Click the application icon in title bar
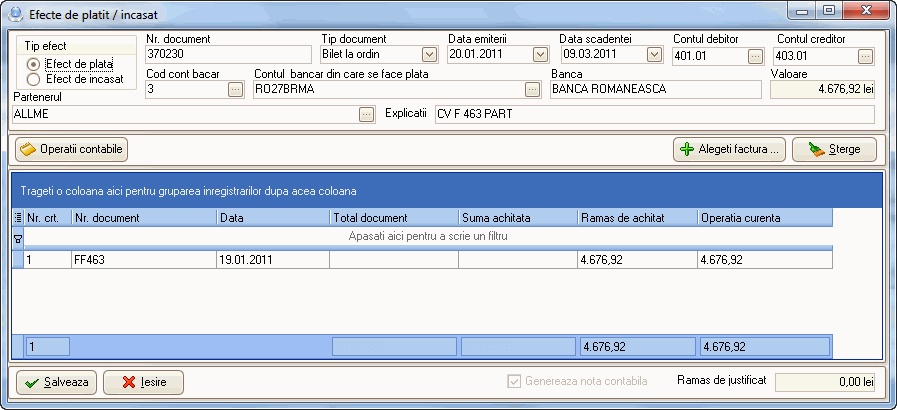 (14, 14)
